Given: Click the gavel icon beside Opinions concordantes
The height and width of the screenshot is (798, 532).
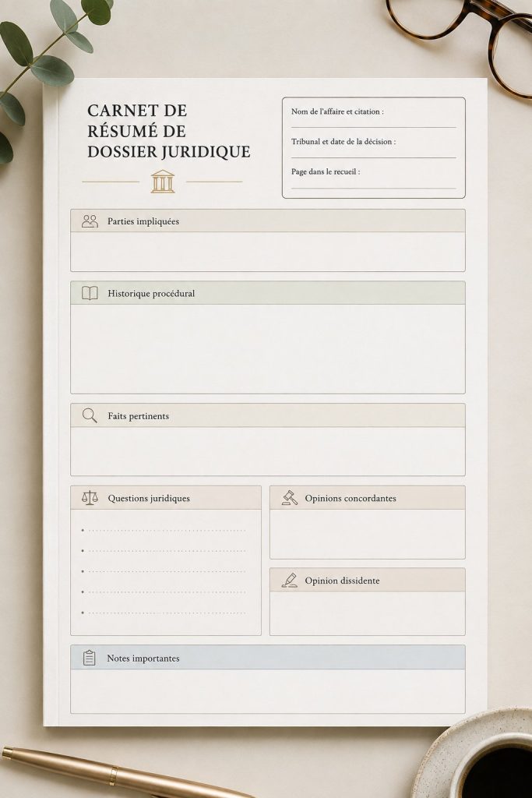Looking at the screenshot, I should pyautogui.click(x=290, y=498).
